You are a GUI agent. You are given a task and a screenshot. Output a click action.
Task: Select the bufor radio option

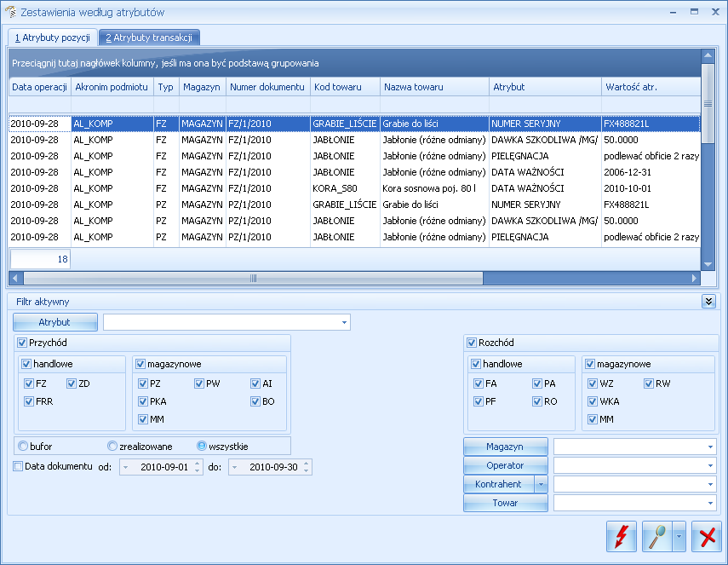23,446
